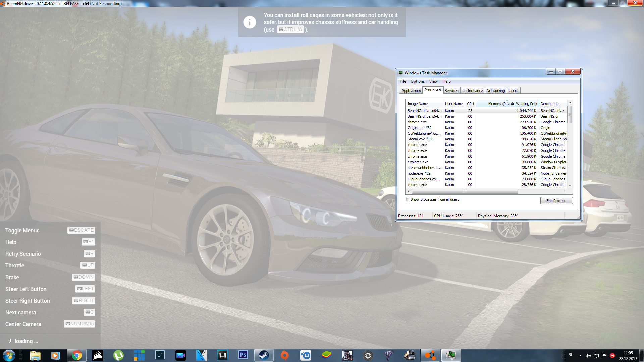Viewport: 644px width, 362px height.
Task: Open the blue K-shaped app taskbar icon
Action: point(202,355)
